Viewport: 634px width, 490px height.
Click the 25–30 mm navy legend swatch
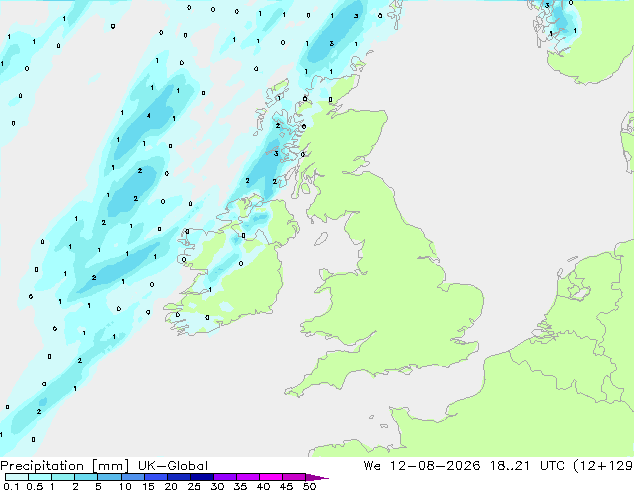pyautogui.click(x=202, y=477)
